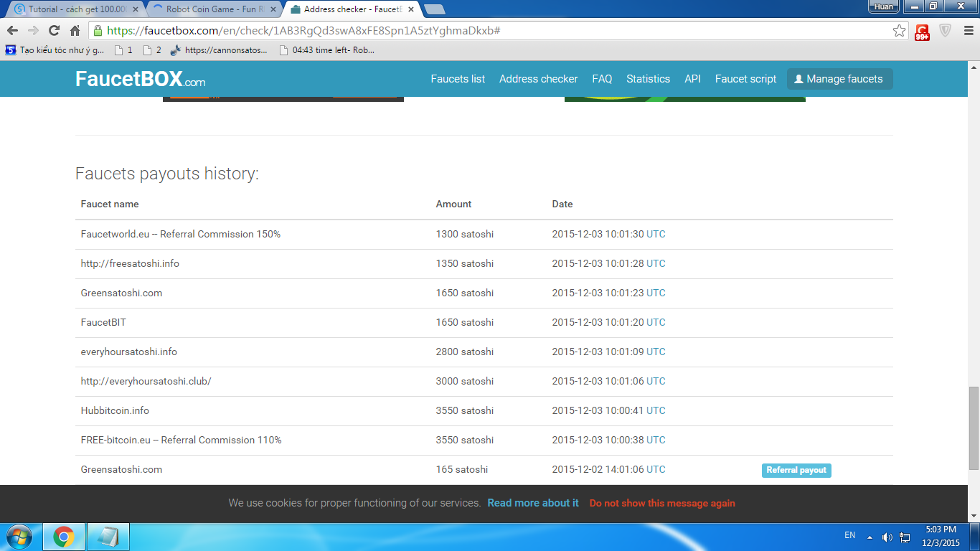This screenshot has height=551, width=980.
Task: Open the API page
Action: coord(692,79)
